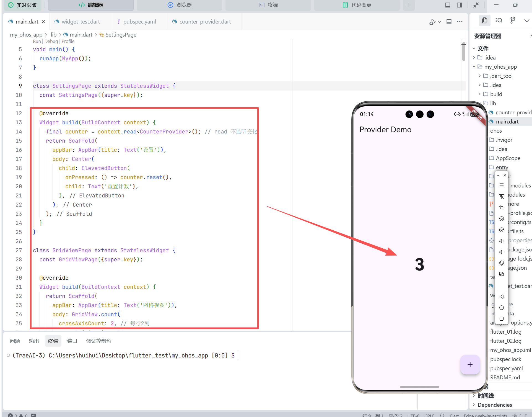Tap the plus floating button in emulator

(x=470, y=365)
